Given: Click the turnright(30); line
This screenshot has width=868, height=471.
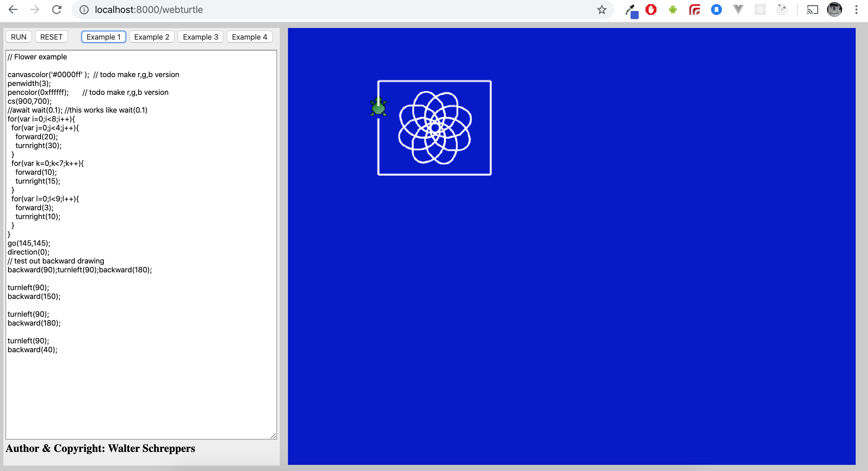Looking at the screenshot, I should click(39, 145).
